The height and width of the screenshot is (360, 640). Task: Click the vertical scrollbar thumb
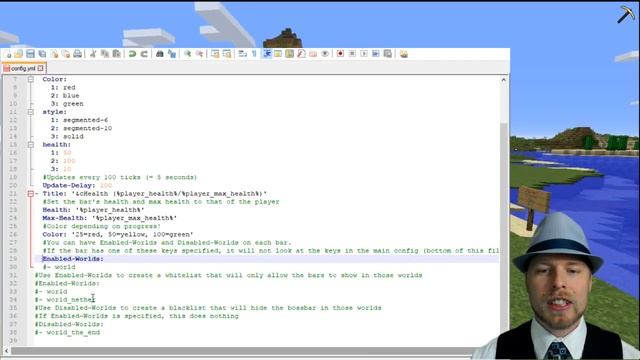504,235
